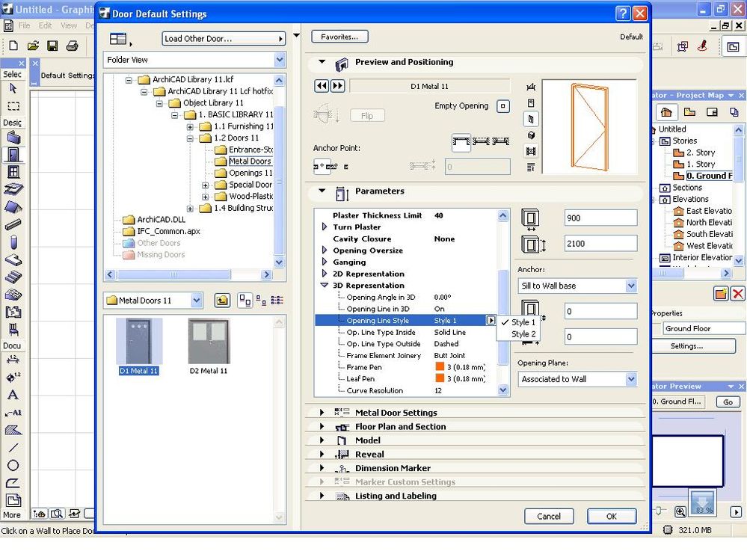Expand the Dimension Marker panel
Screen dimensions: 747x560
pos(322,467)
